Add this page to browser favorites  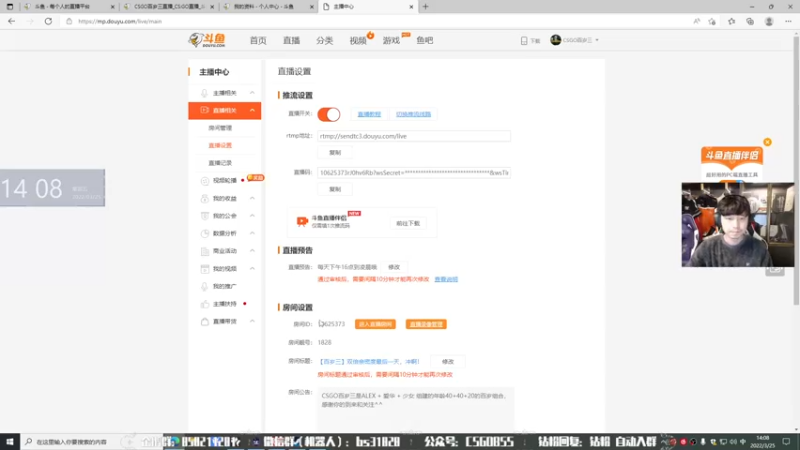[x=712, y=21]
